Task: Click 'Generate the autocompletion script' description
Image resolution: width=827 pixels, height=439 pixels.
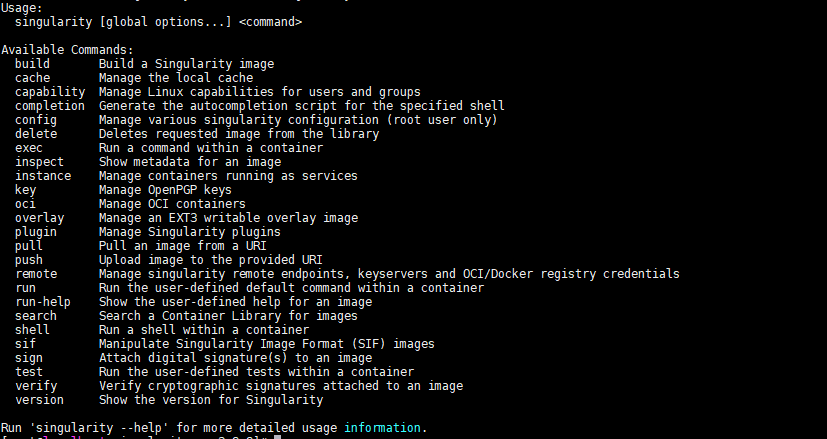Action: click(301, 106)
